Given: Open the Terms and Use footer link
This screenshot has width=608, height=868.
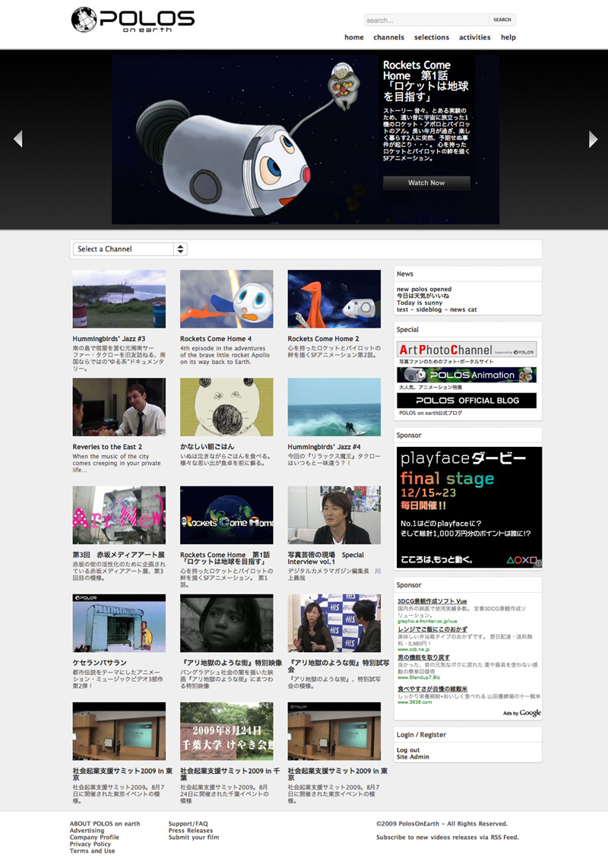Looking at the screenshot, I should pyautogui.click(x=93, y=851).
